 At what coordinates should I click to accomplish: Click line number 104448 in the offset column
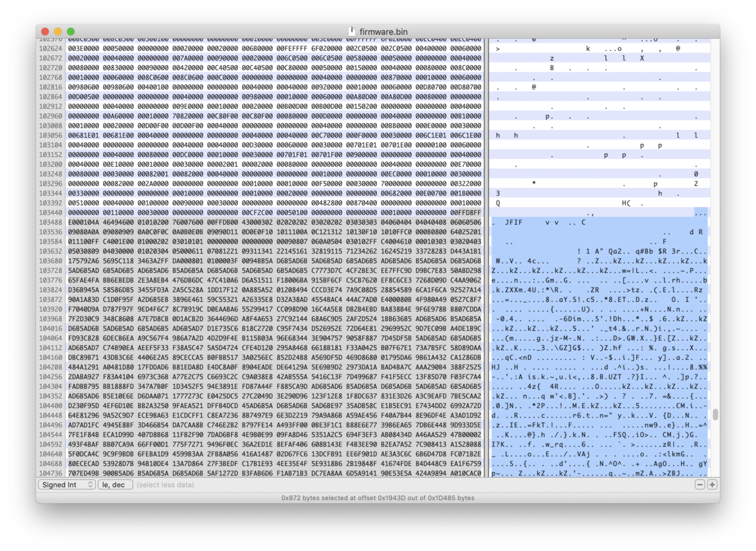(51, 415)
